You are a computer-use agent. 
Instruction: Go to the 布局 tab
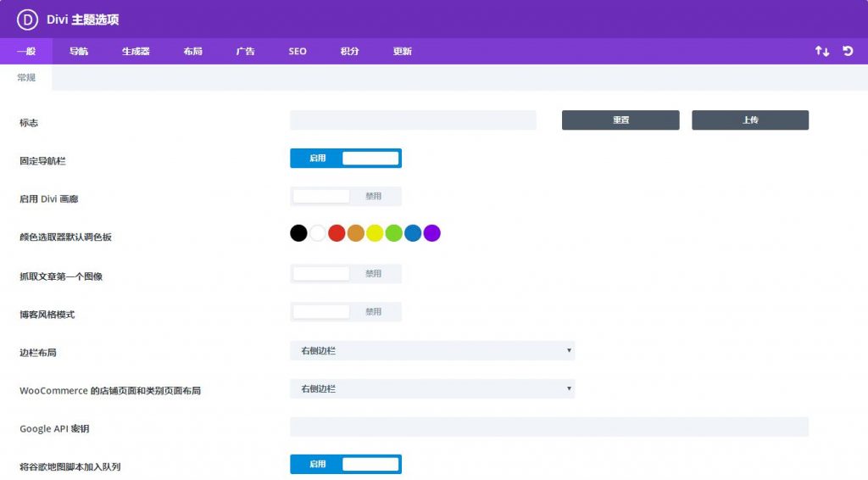click(192, 51)
